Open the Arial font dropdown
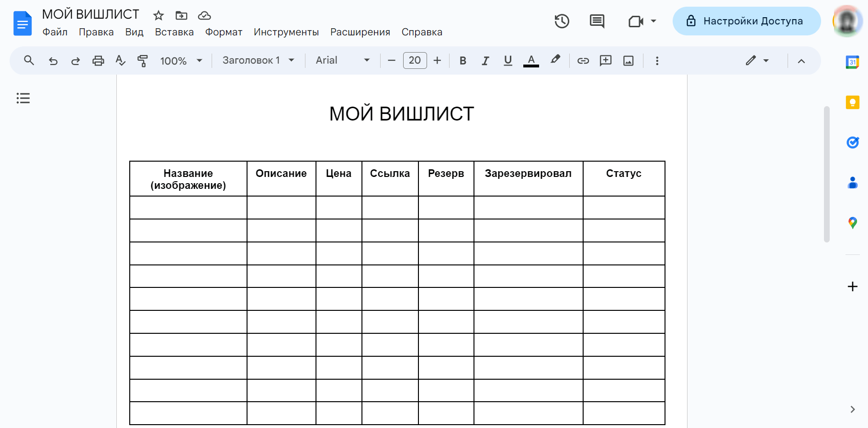 (343, 61)
